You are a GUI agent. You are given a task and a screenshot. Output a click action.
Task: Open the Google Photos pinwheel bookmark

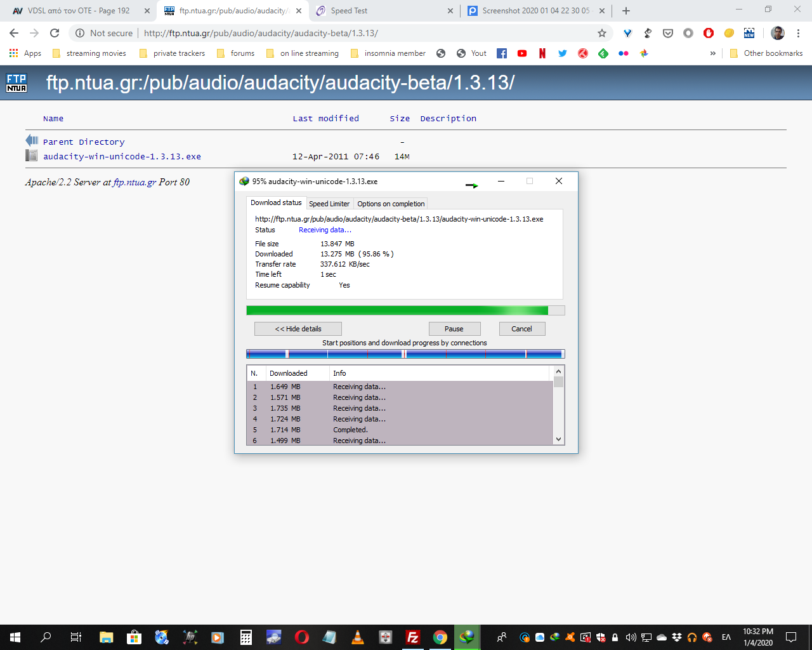click(x=644, y=53)
